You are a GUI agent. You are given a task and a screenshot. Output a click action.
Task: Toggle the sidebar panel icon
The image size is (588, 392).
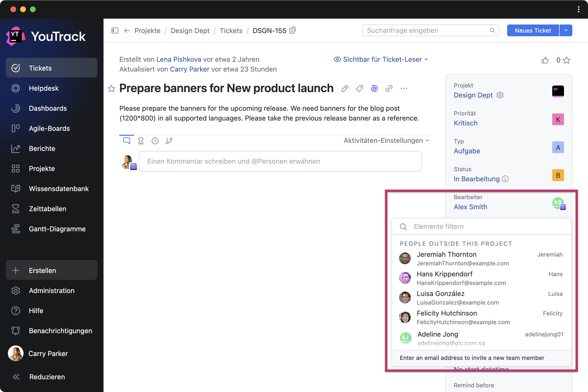pyautogui.click(x=115, y=30)
